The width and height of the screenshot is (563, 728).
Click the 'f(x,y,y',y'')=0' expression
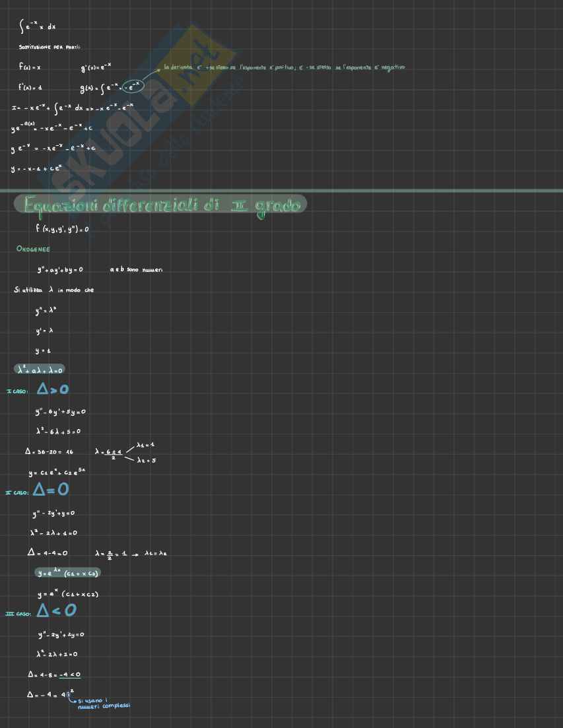tap(62, 228)
